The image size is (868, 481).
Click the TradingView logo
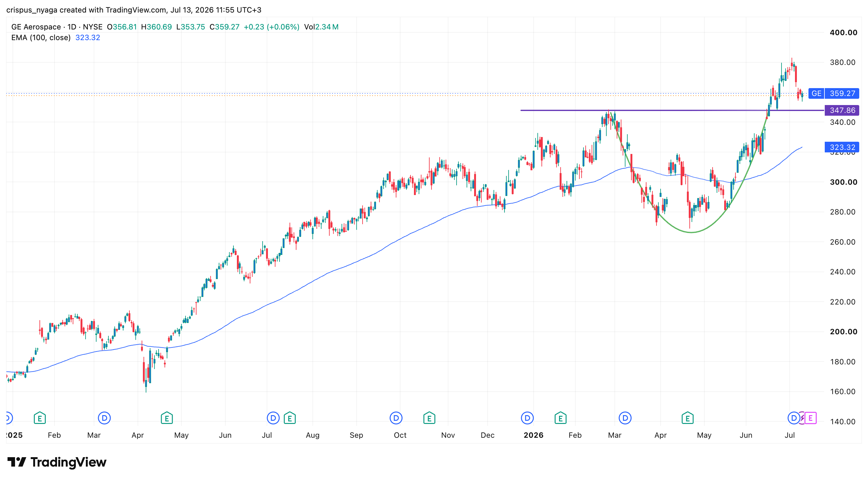57,462
